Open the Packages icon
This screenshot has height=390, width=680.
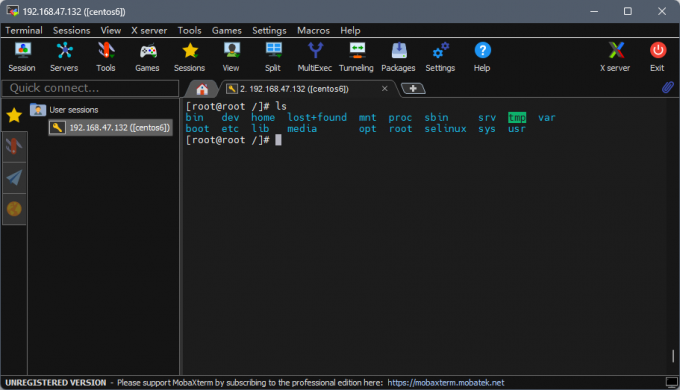tap(399, 57)
